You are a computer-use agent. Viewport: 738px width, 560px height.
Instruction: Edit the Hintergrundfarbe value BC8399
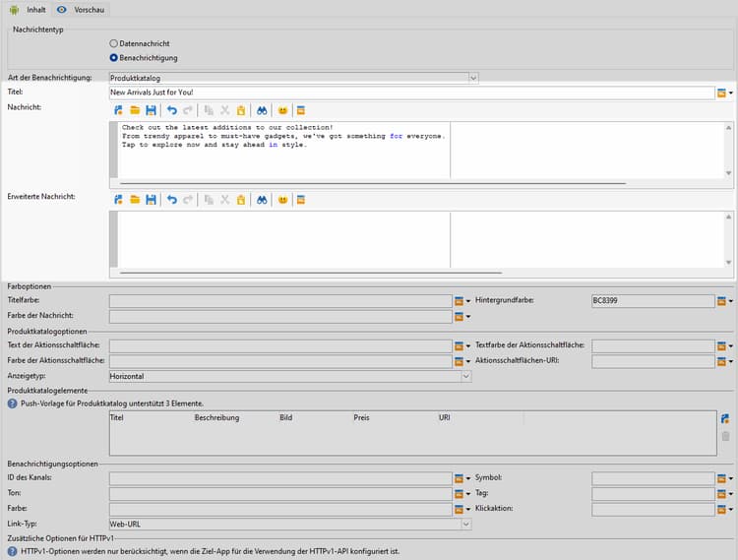(653, 301)
